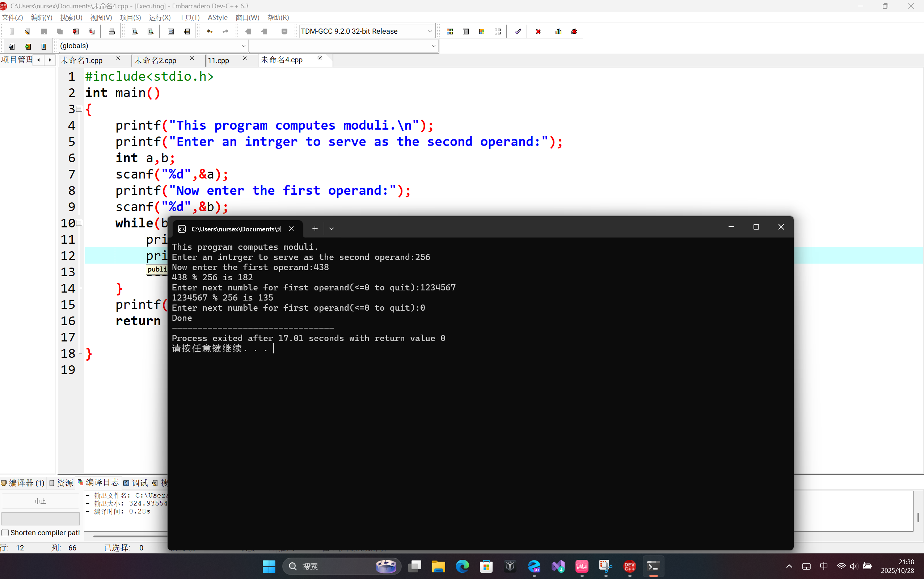This screenshot has width=924, height=579.
Task: Click the New file toolbar icon
Action: tap(12, 32)
